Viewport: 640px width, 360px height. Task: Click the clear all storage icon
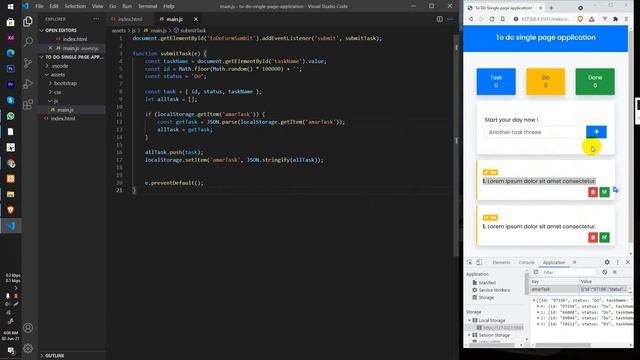point(604,272)
